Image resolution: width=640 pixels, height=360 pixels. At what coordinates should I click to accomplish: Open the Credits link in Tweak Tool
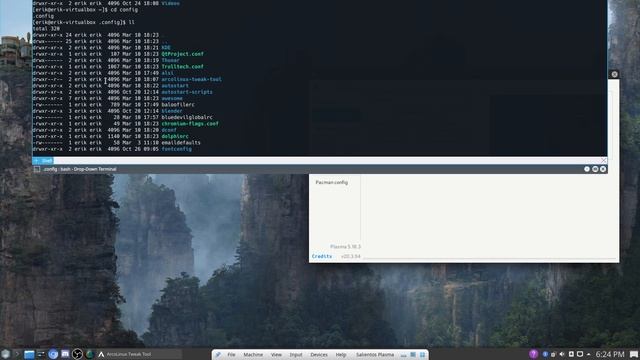(x=322, y=256)
